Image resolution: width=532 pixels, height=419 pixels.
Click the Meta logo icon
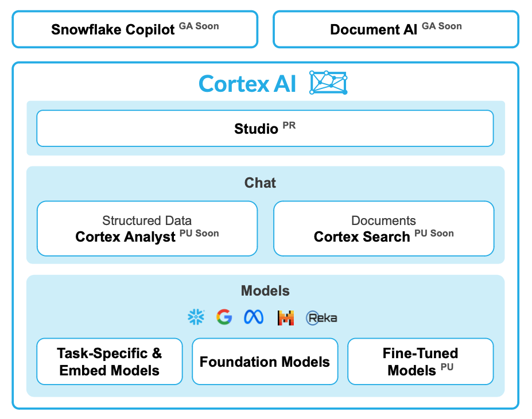click(254, 317)
